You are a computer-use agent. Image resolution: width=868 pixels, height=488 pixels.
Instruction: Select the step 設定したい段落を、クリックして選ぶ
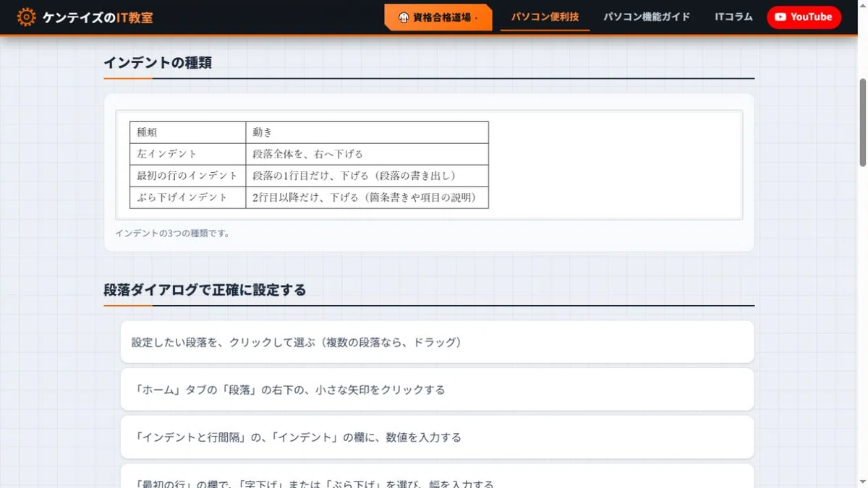click(x=437, y=342)
